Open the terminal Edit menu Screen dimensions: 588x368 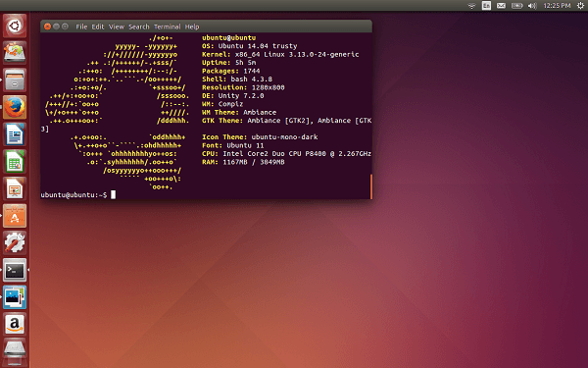[x=98, y=26]
